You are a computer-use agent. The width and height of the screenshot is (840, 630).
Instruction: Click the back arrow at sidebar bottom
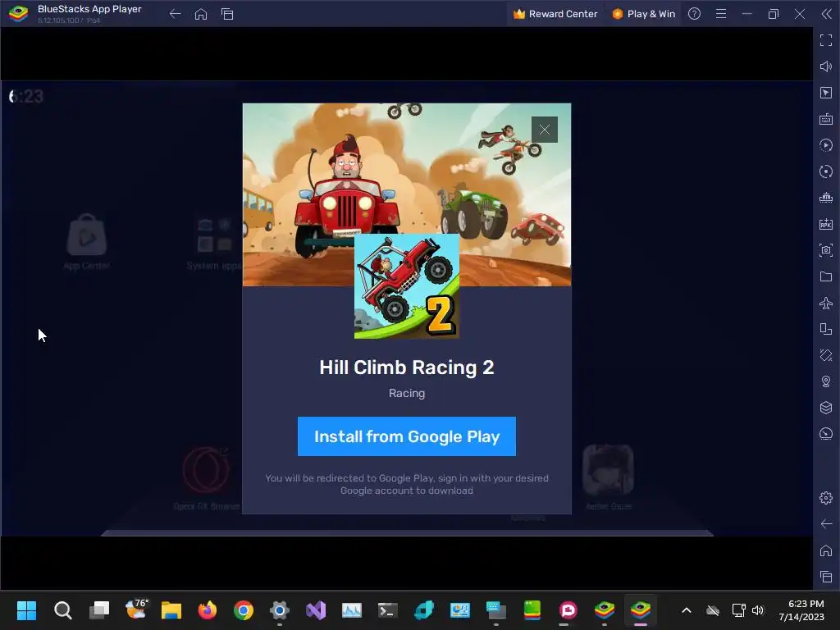click(826, 524)
